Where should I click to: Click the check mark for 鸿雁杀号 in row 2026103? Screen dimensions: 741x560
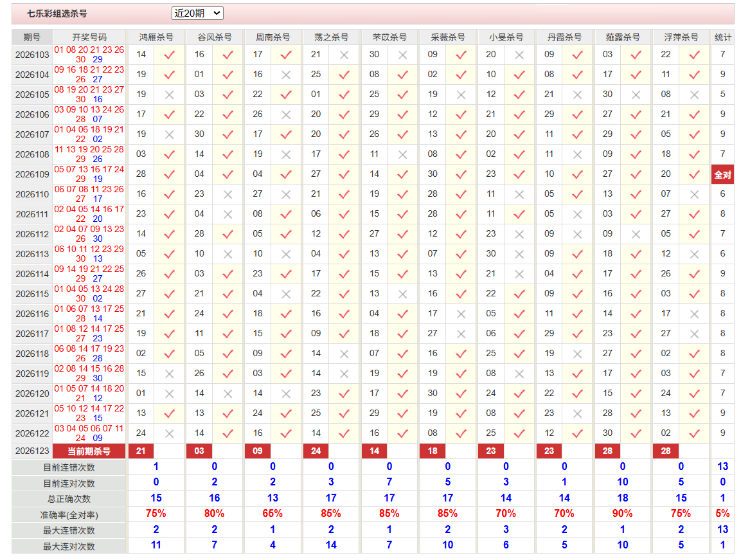[169, 55]
